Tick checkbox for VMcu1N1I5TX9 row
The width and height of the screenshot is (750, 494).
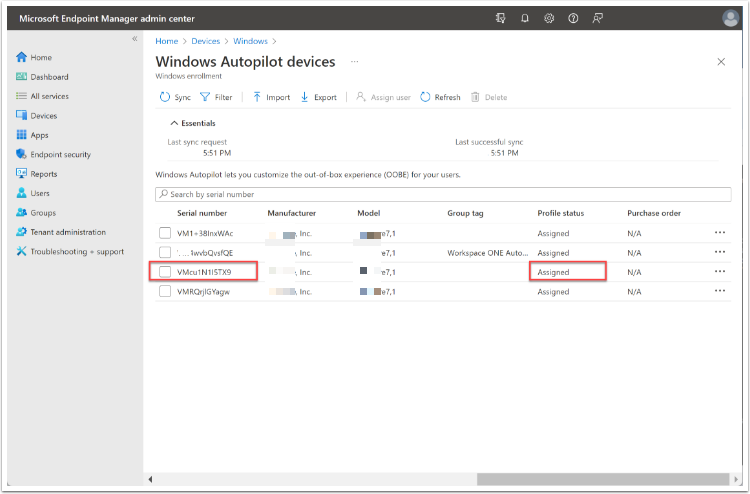pyautogui.click(x=165, y=272)
